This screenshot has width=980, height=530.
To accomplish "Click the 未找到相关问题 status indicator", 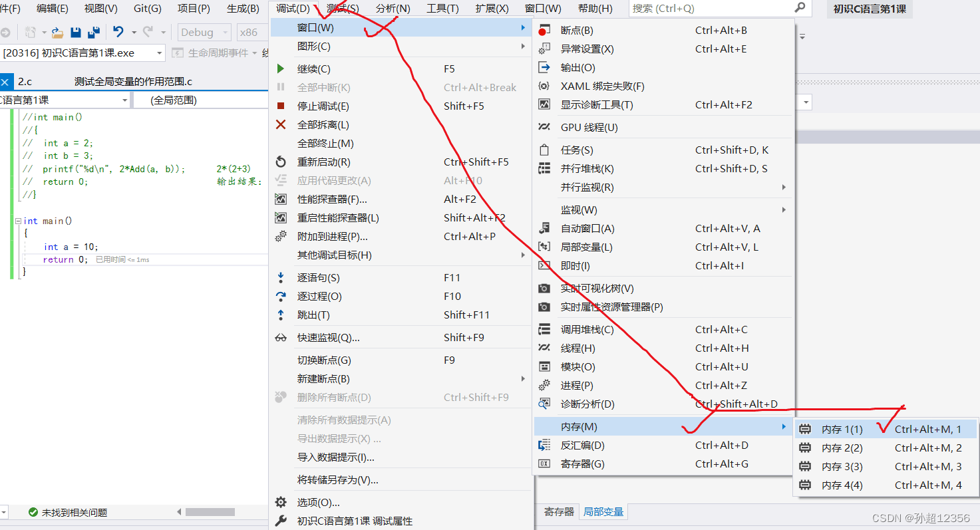I will [x=67, y=512].
